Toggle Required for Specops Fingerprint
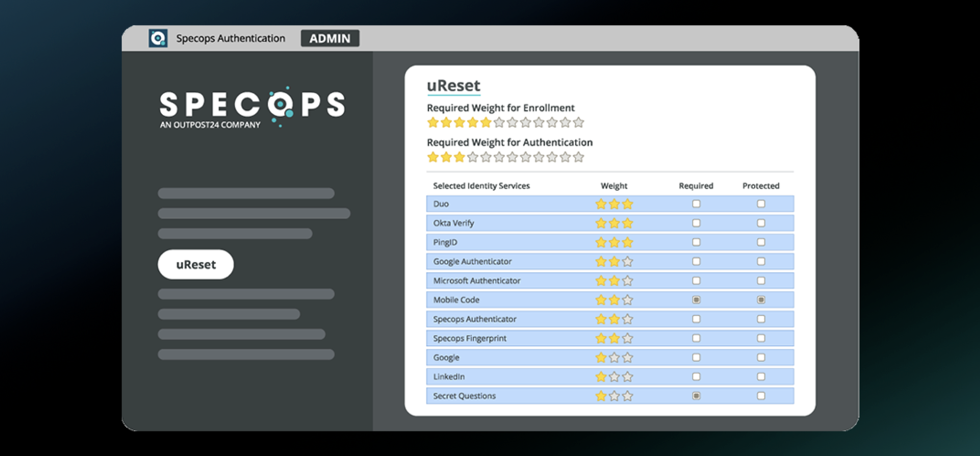Viewport: 980px width, 456px height. 696,338
